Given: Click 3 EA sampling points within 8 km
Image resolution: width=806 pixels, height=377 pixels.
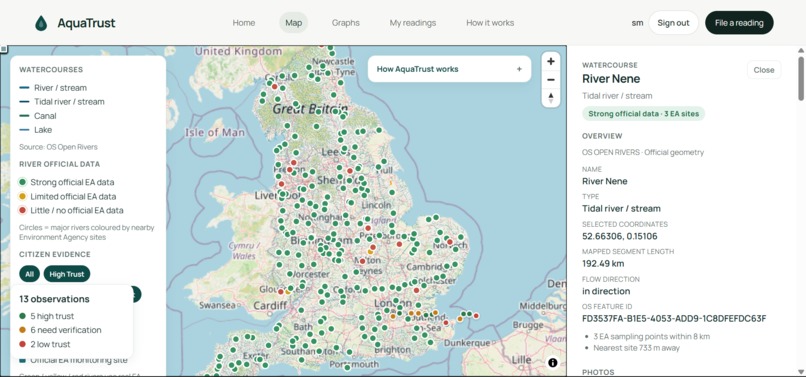Looking at the screenshot, I should pos(652,337).
